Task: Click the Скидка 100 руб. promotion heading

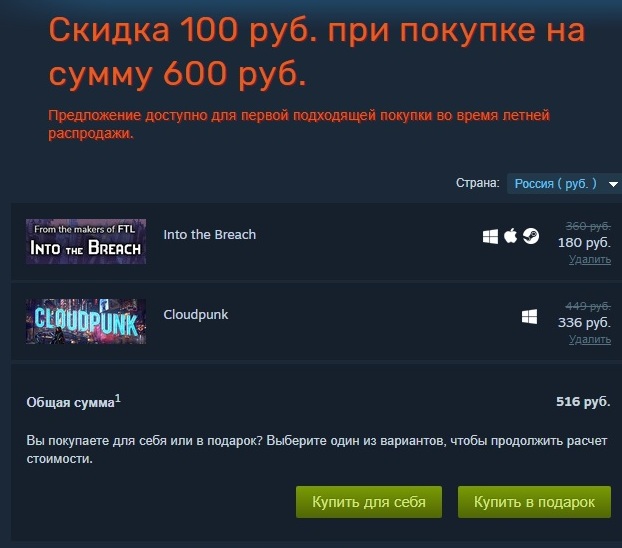Action: point(317,52)
